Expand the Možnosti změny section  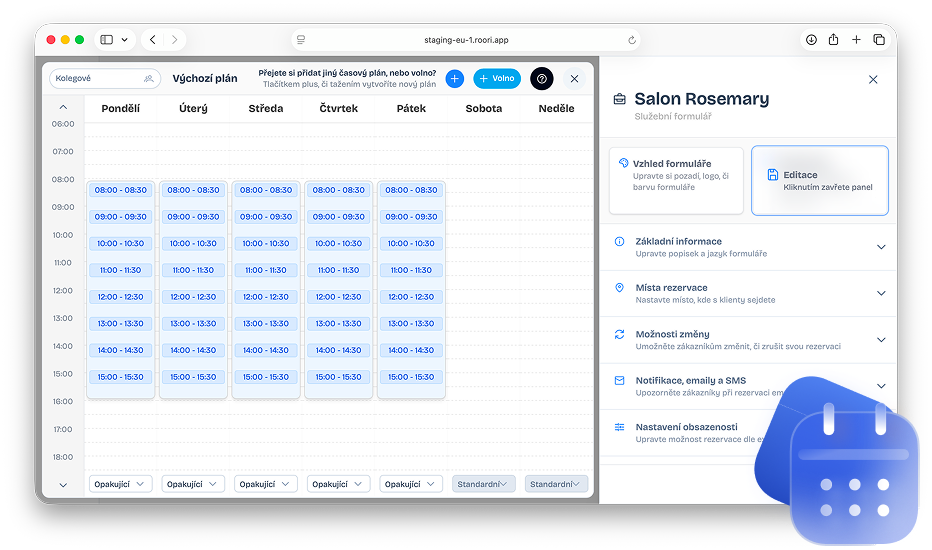[x=749, y=340]
